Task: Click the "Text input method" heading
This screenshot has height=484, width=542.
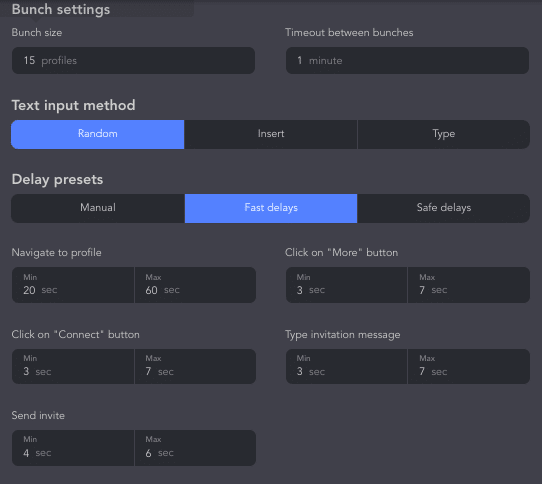Action: (73, 105)
